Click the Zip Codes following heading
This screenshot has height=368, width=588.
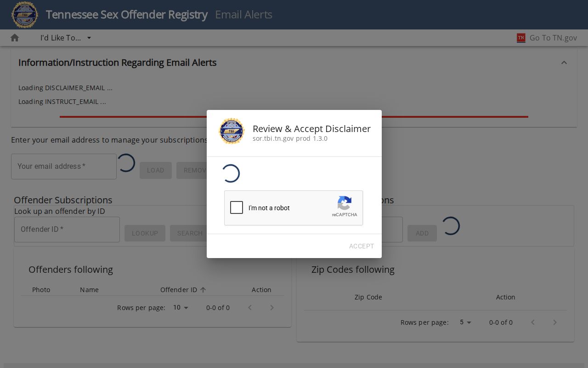pyautogui.click(x=353, y=270)
